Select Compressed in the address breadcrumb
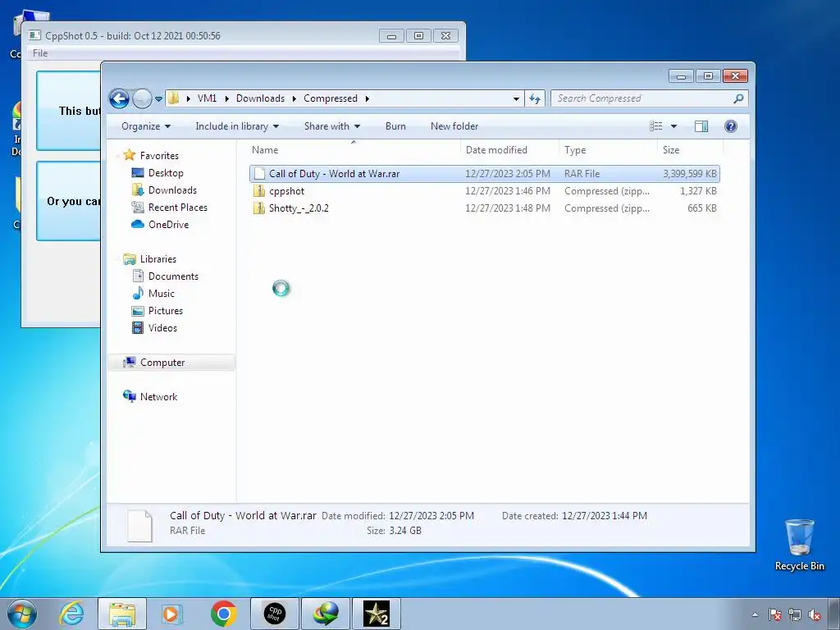 click(331, 98)
